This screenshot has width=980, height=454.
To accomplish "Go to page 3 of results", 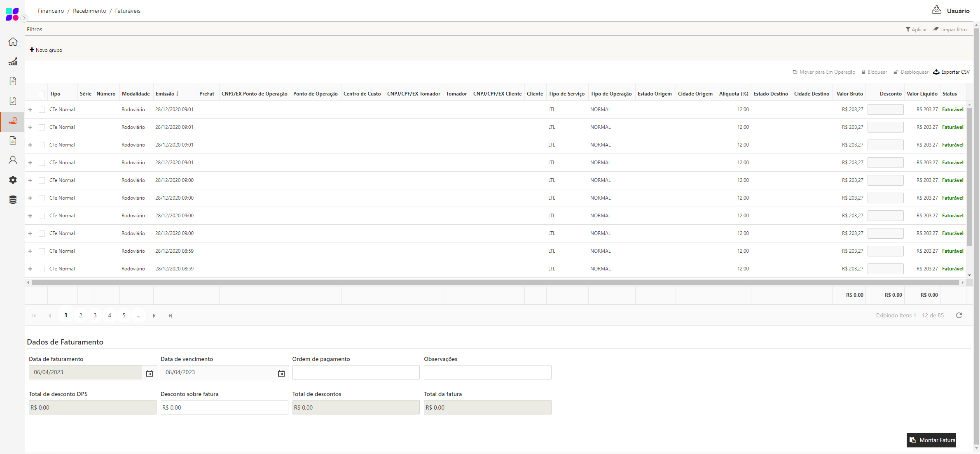I will point(95,315).
